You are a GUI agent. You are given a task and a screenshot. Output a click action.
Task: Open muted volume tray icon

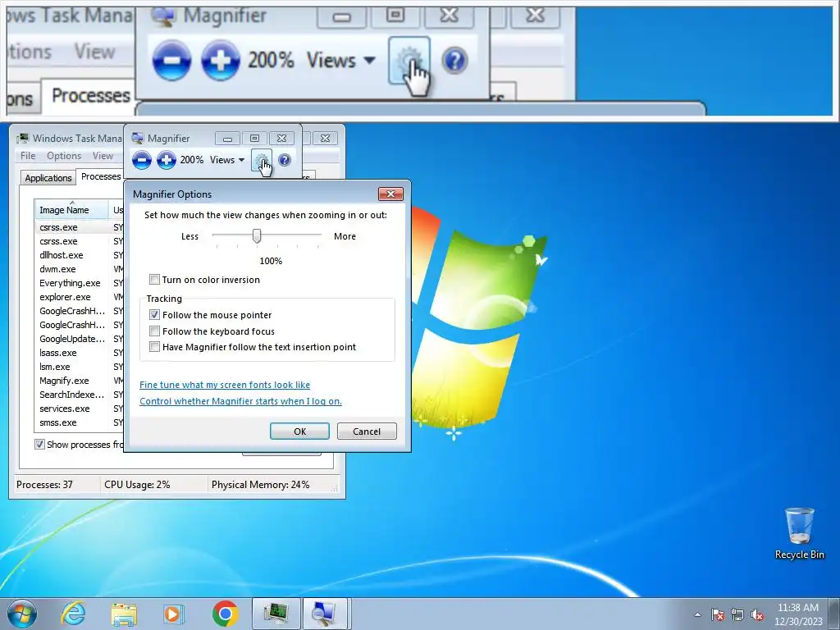tap(757, 614)
